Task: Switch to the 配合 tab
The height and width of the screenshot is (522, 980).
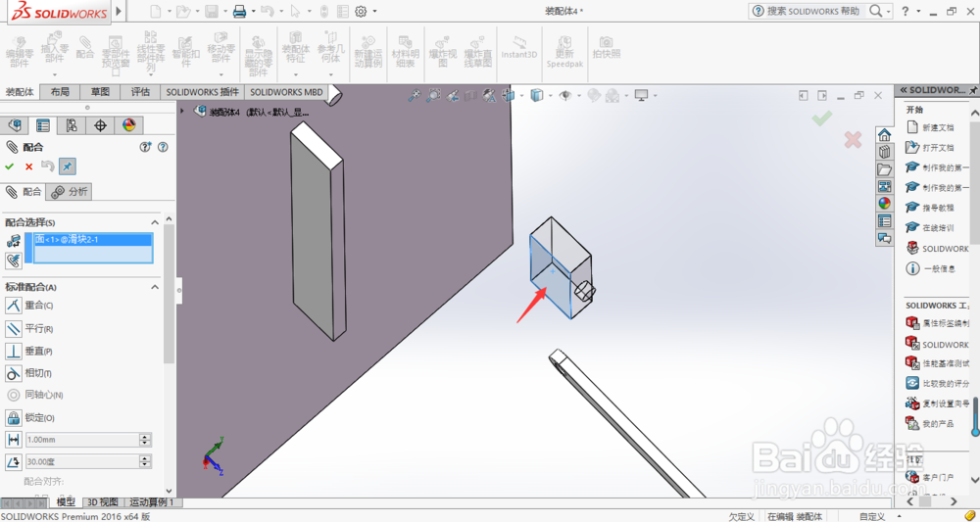Action: coord(24,192)
